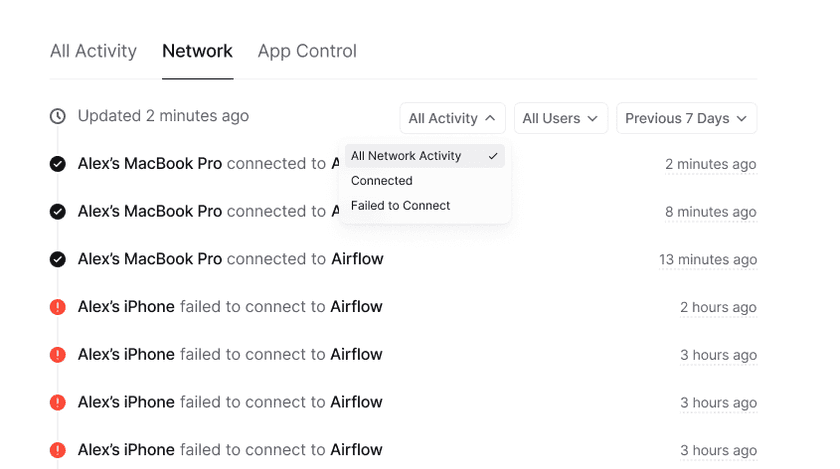
Task: Click the checkmark beside All Network Activity
Action: 493,156
